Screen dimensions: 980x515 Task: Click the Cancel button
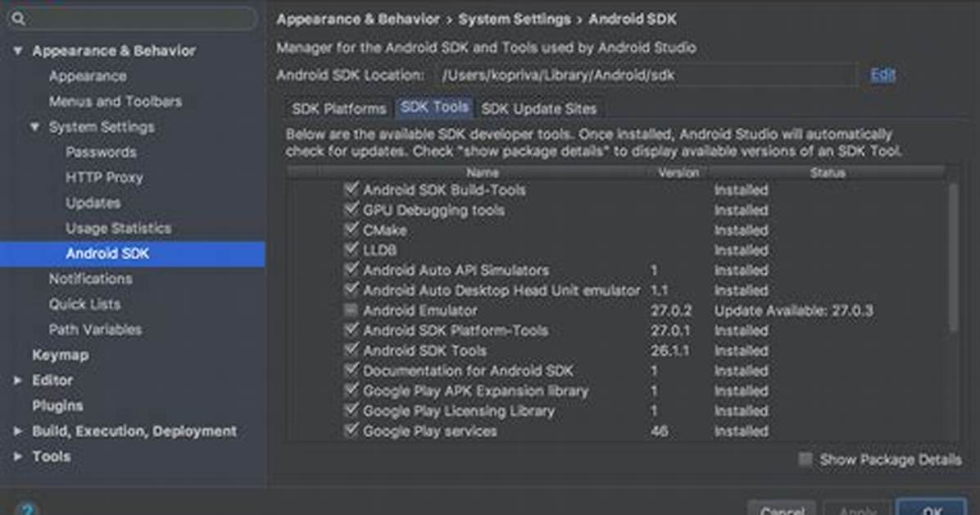(x=782, y=508)
